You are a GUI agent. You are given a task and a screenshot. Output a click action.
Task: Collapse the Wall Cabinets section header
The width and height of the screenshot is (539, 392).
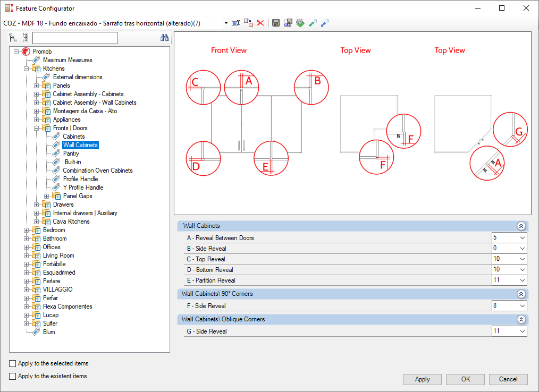tap(521, 226)
